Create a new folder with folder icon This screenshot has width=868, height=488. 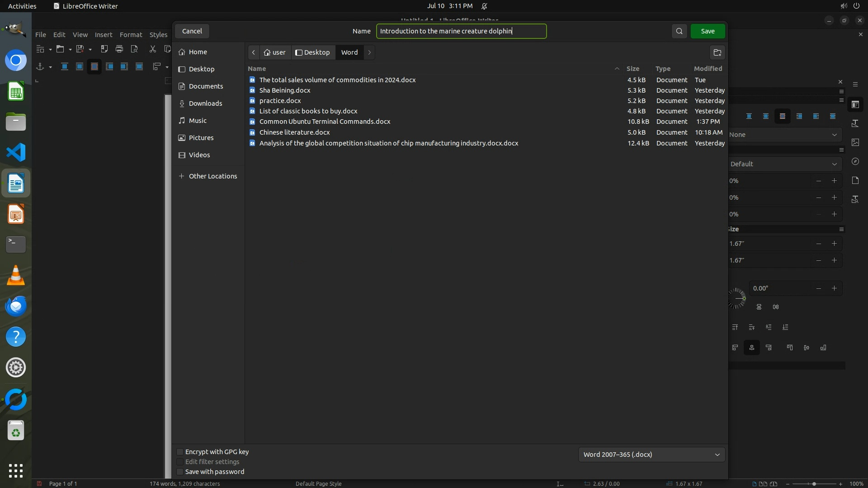click(x=717, y=52)
